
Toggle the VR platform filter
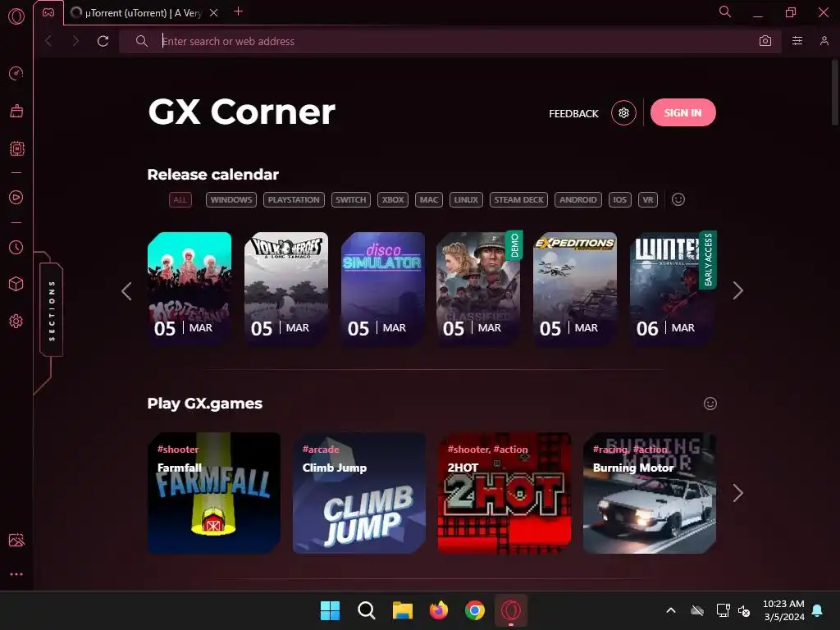pyautogui.click(x=648, y=200)
